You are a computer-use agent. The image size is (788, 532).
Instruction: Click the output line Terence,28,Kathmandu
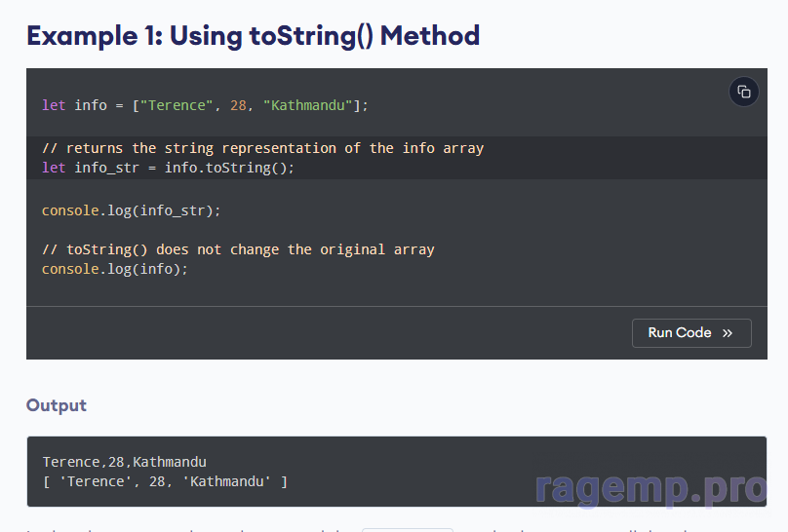coord(124,462)
